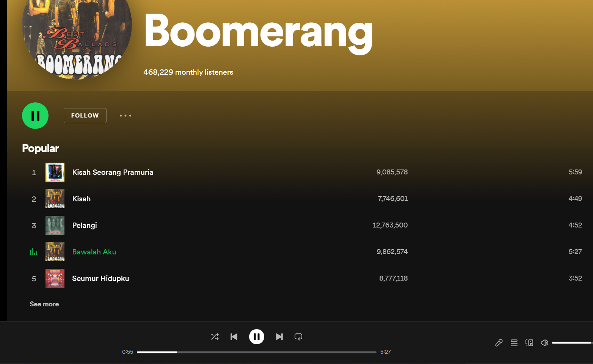This screenshot has height=364, width=593.
Task: Open the Bawalah Aku album cover thumbnail
Action: (x=55, y=252)
